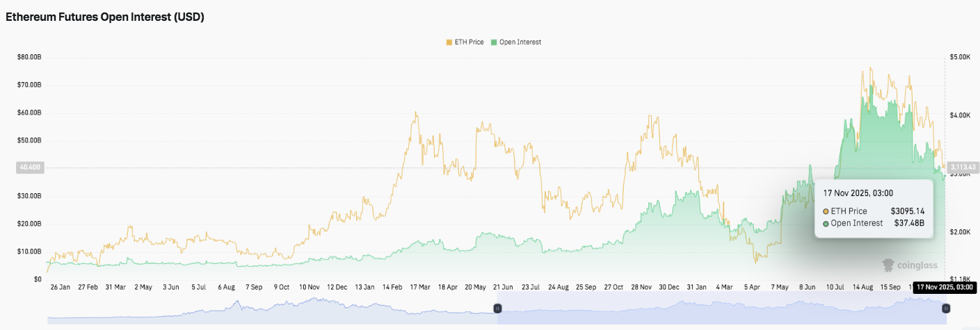
Task: Click the 3,113.43 right axis price marker
Action: pos(963,167)
